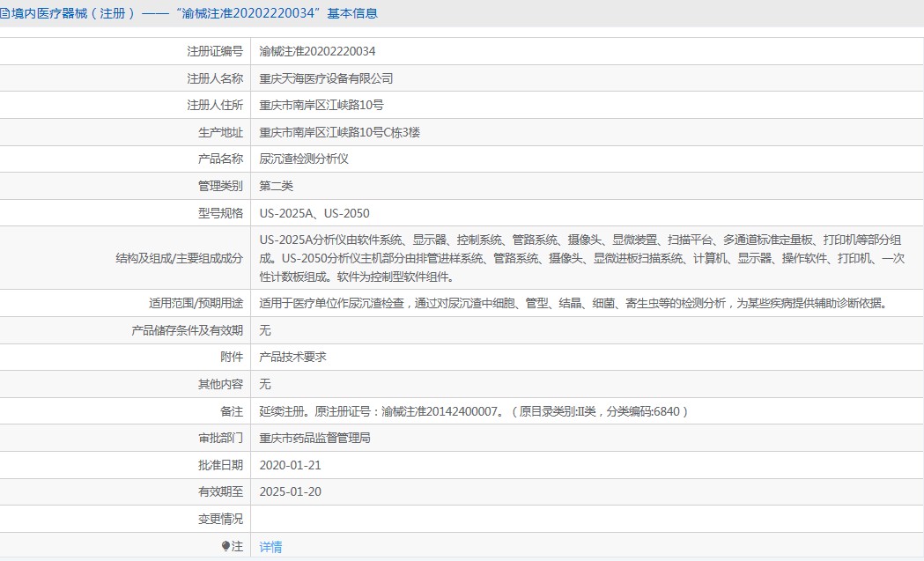Click the 有效期至 row label
This screenshot has width=924, height=561.
click(220, 491)
